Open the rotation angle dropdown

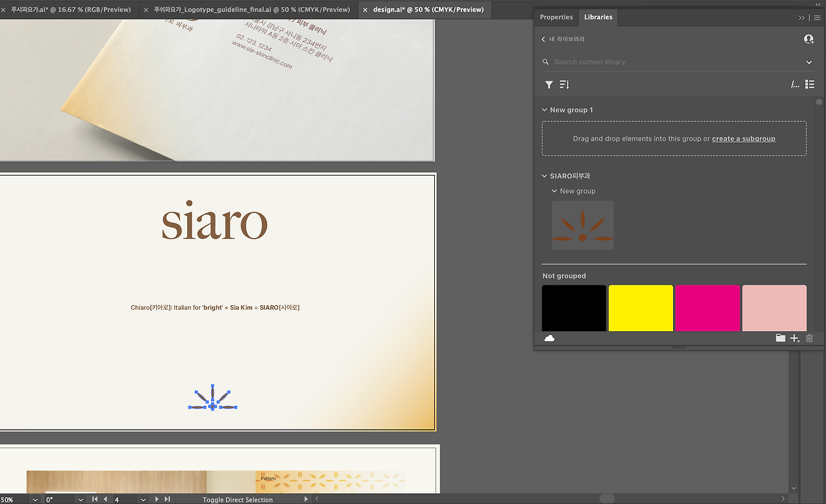[81, 499]
